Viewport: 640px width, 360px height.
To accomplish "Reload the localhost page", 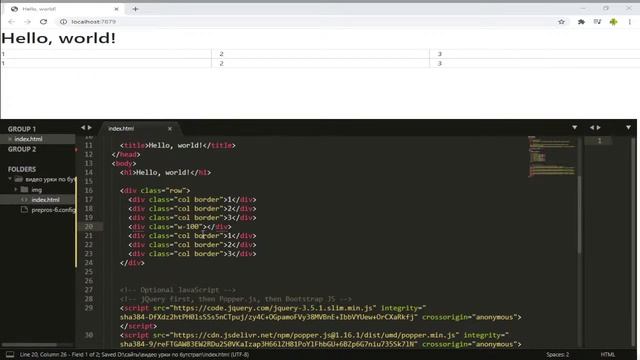I will [44, 22].
